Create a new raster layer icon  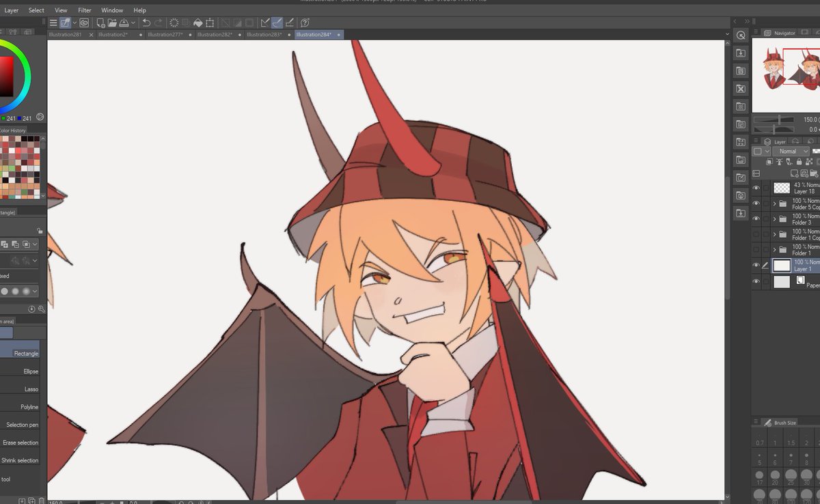(795, 173)
